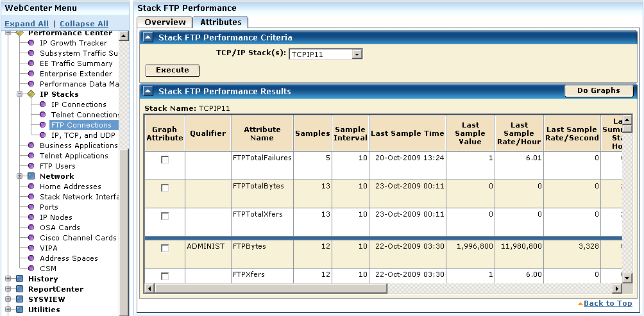Click the IP Connections bullet icon
This screenshot has width=644, height=316.
click(43, 104)
